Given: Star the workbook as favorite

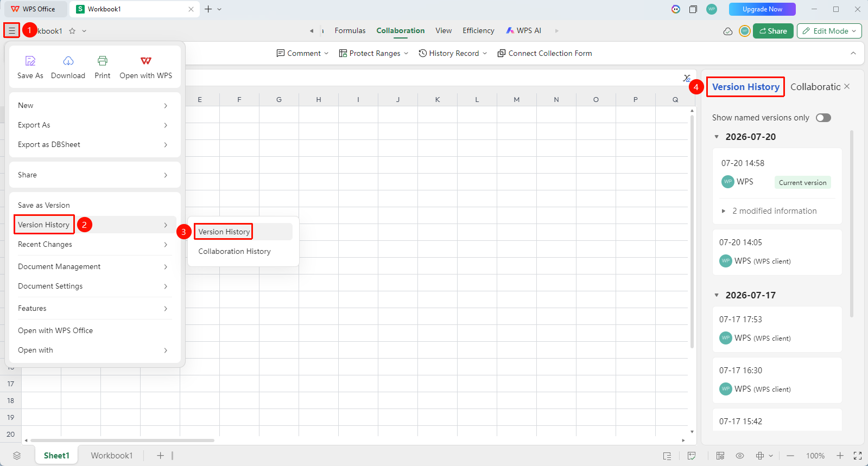Looking at the screenshot, I should point(72,31).
